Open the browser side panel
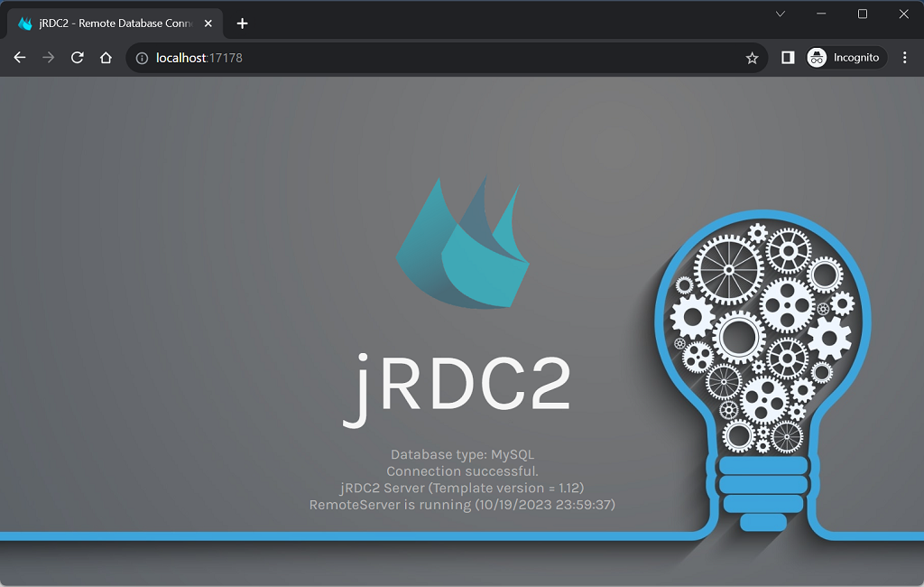 tap(788, 57)
